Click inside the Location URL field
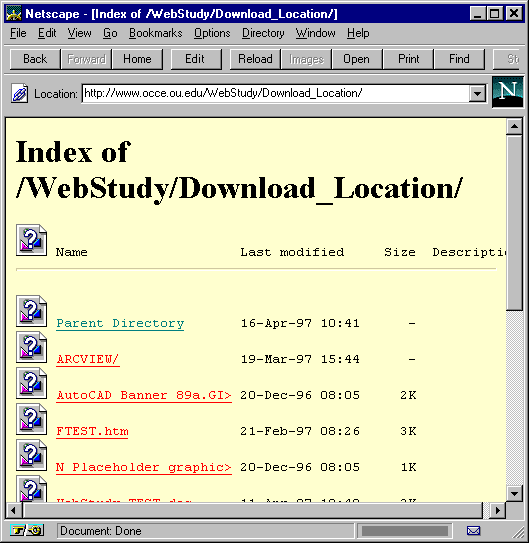The height and width of the screenshot is (543, 529). [275, 94]
